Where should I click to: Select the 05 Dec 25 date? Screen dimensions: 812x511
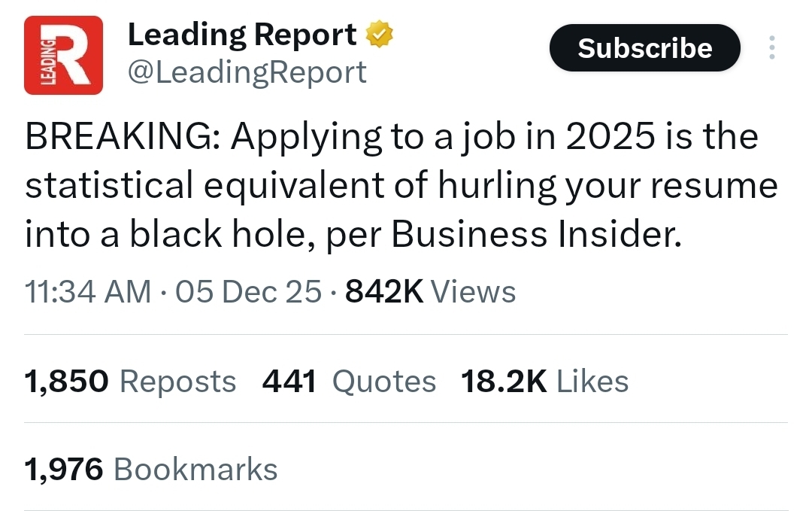[248, 291]
